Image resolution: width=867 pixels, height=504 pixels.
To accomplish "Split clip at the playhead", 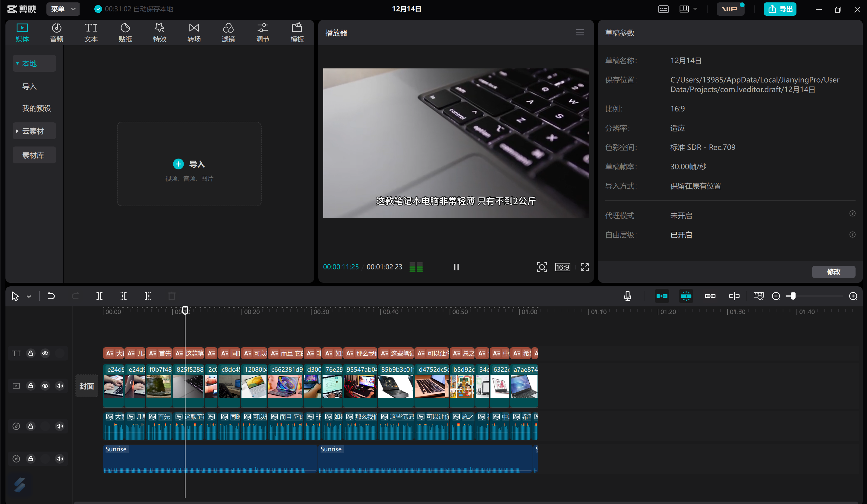I will (99, 296).
